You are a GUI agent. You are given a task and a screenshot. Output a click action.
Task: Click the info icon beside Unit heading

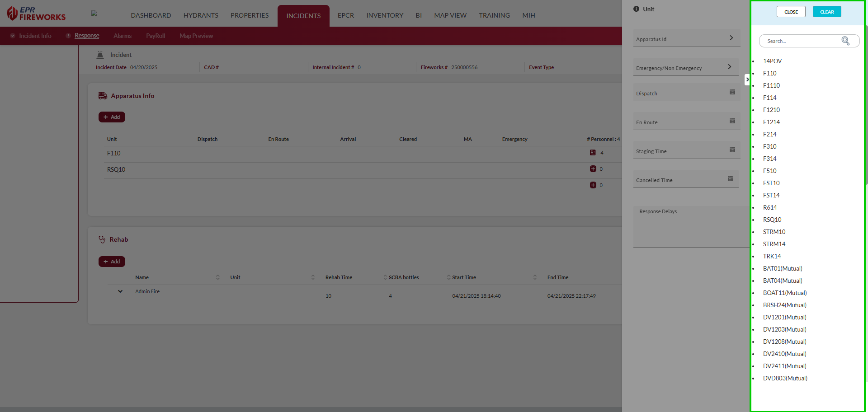[636, 9]
